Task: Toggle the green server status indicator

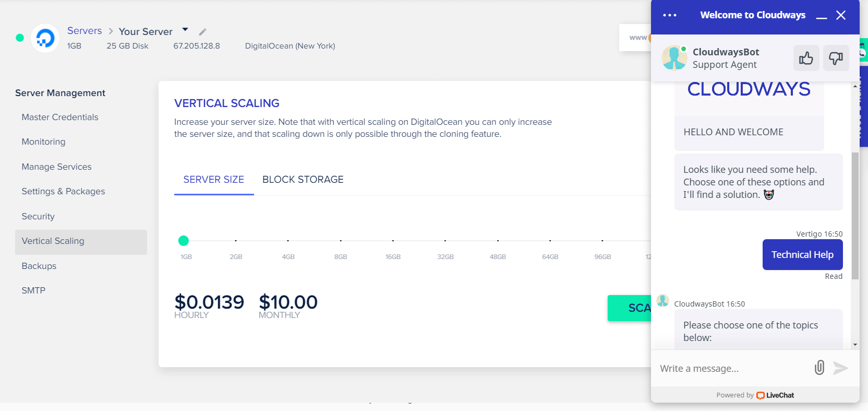Action: 19,38
